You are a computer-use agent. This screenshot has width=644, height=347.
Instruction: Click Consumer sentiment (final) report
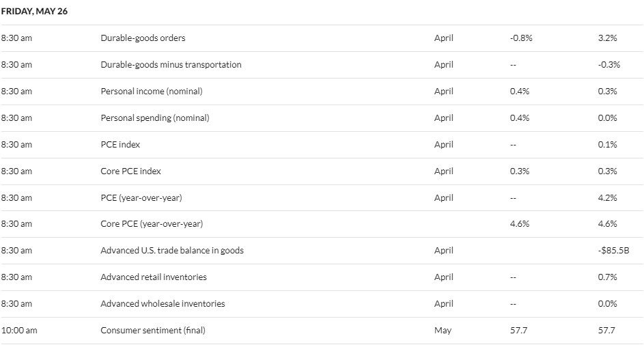pyautogui.click(x=153, y=331)
